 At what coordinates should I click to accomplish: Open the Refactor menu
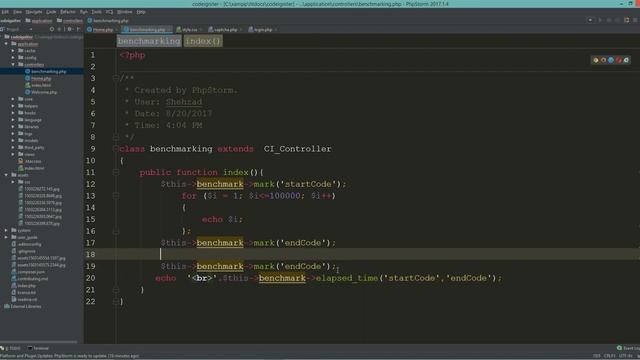68,12
